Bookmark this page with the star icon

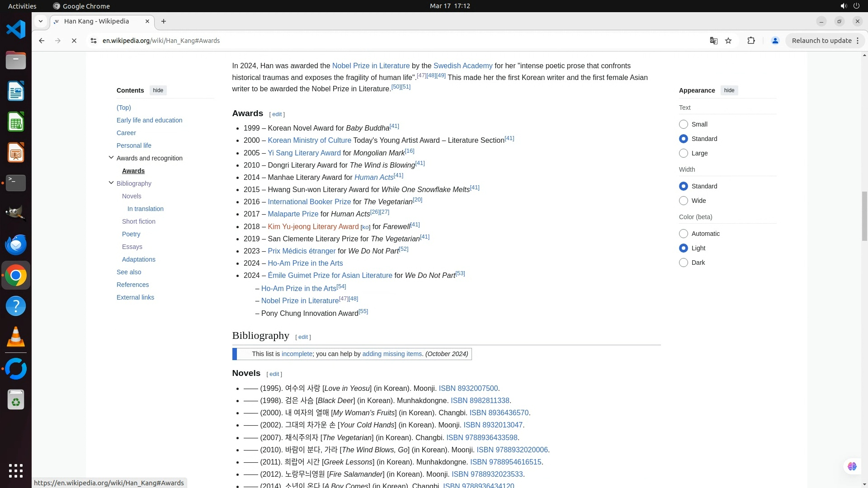tap(728, 41)
